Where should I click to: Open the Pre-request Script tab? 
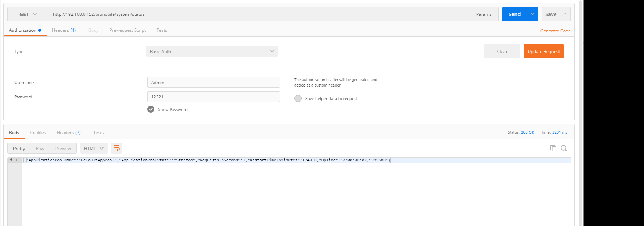pos(127,30)
